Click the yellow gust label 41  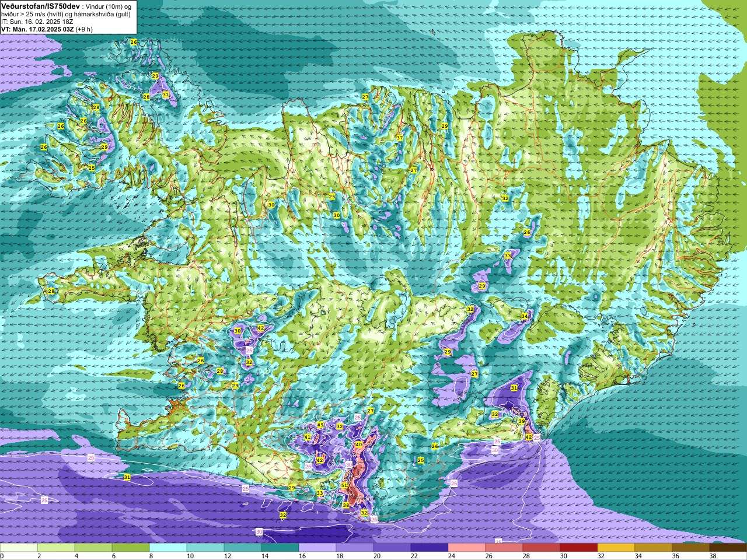click(308, 437)
